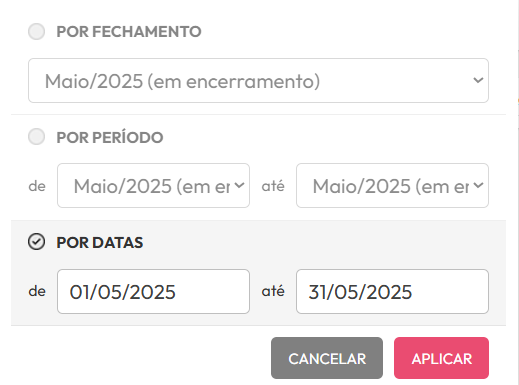Select the POR FECHAMENTO radio button
The height and width of the screenshot is (385, 519).
(36, 32)
